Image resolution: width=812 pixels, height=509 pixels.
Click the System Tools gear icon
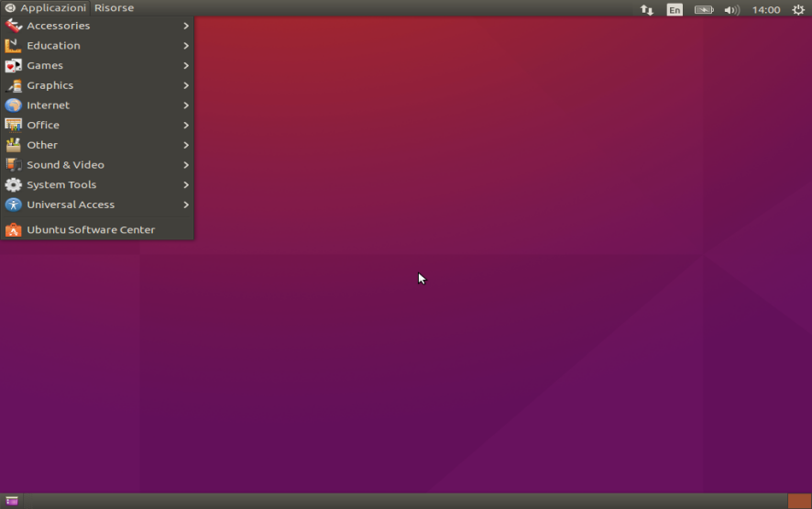13,185
